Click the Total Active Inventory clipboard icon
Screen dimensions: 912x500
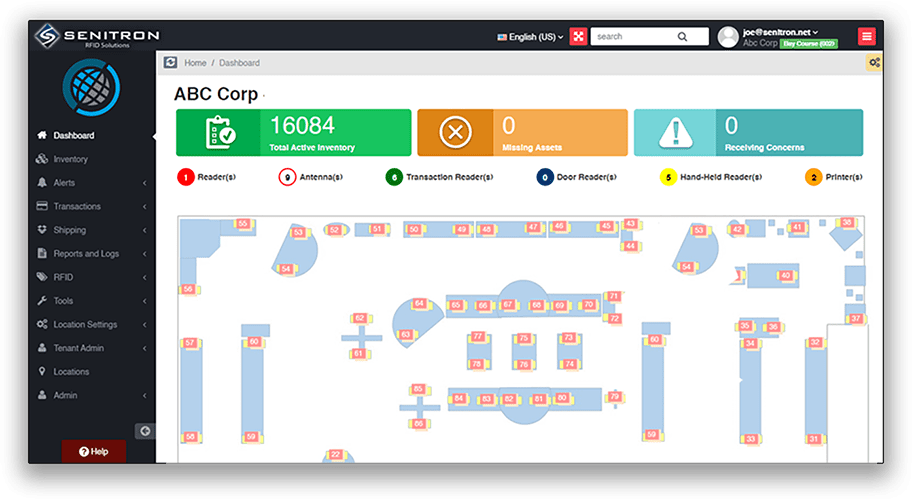point(218,133)
